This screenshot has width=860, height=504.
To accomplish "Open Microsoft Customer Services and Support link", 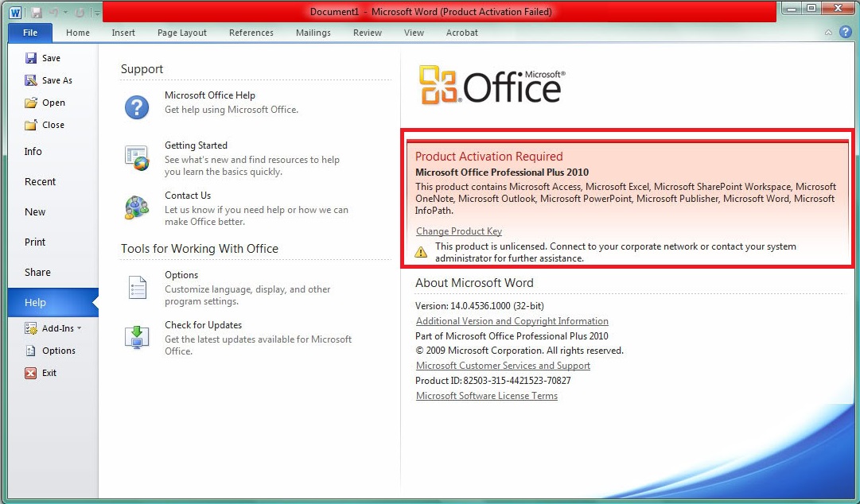I will tap(503, 366).
